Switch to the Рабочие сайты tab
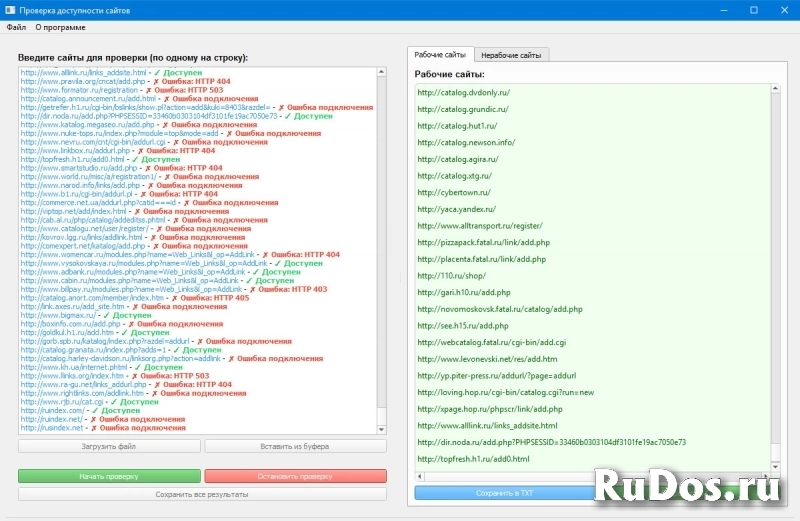Viewport: 800px width, 521px height. 440,55
